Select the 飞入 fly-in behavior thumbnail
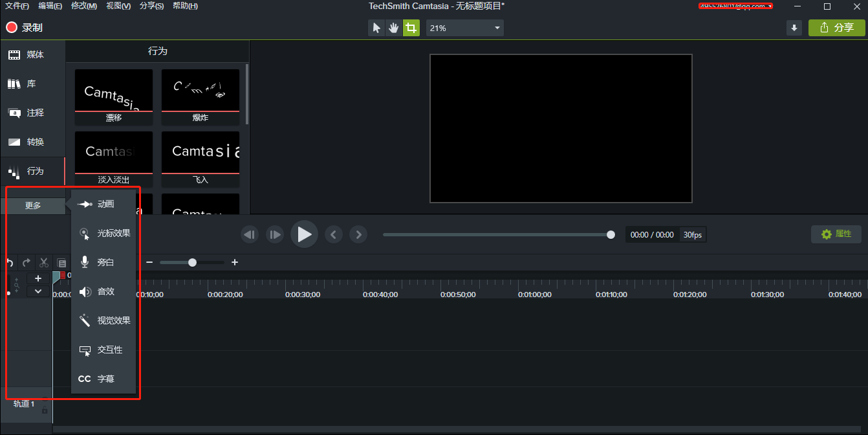Image resolution: width=868 pixels, height=435 pixels. pyautogui.click(x=201, y=158)
